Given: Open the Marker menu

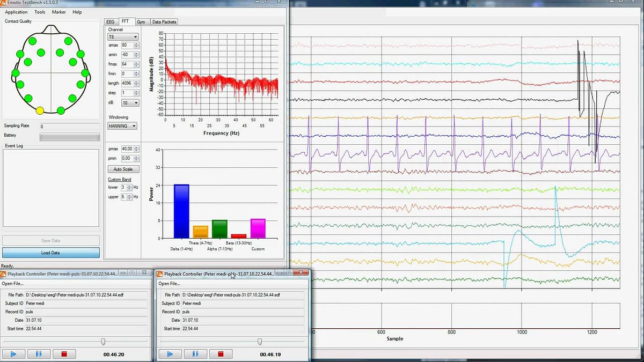Looking at the screenshot, I should click(58, 12).
